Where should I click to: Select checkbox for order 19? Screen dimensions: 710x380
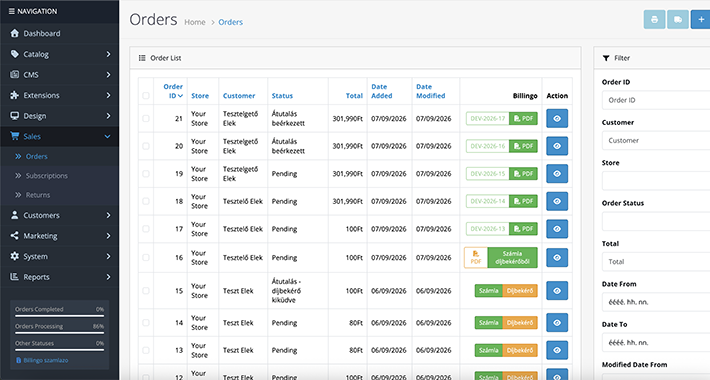146,174
